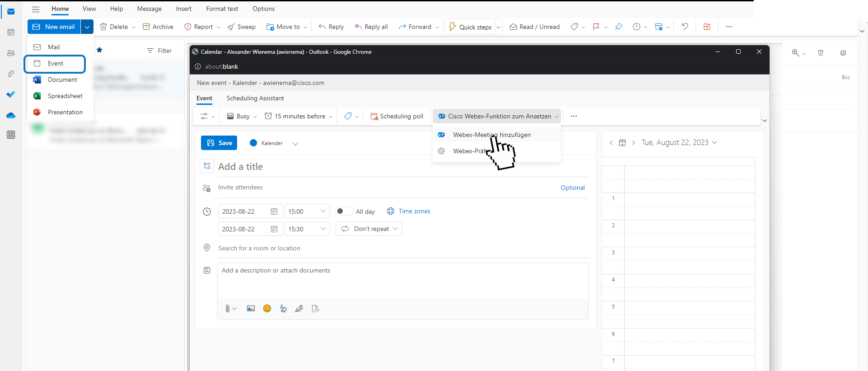Click the trash icon in the reading pane

pyautogui.click(x=821, y=53)
